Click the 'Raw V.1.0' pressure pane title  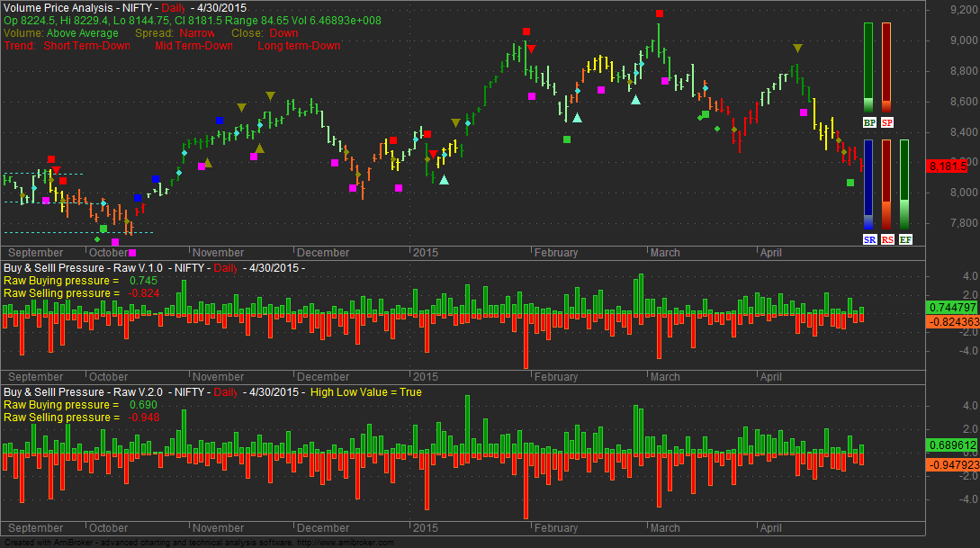click(x=83, y=268)
